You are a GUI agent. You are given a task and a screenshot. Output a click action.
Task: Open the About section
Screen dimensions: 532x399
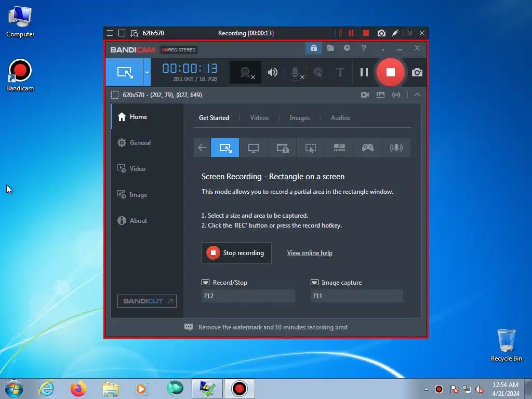click(147, 220)
